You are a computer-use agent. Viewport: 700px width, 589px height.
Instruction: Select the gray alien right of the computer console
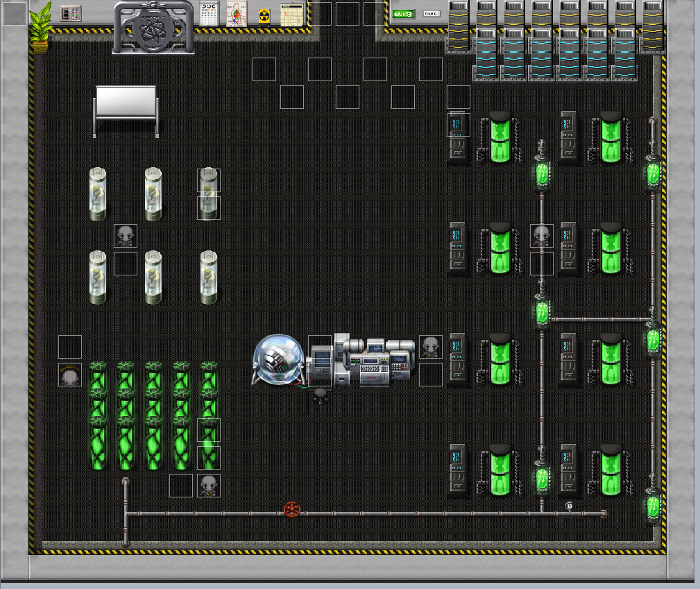point(431,347)
